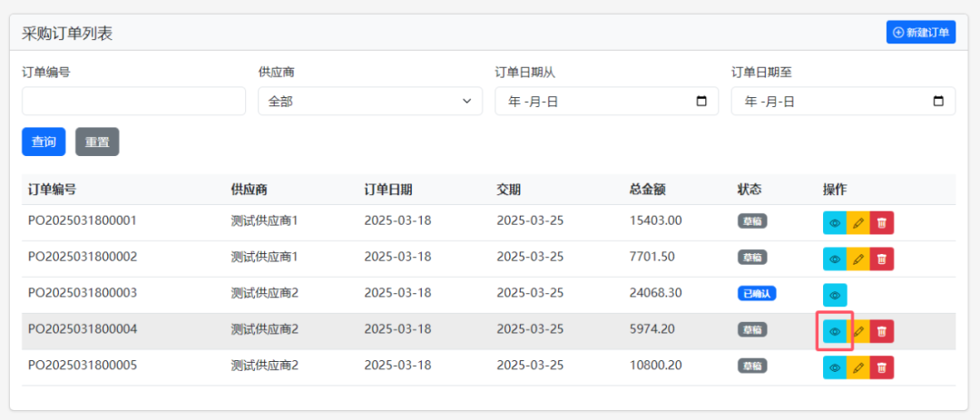Image resolution: width=980 pixels, height=420 pixels.
Task: Click the blue 查询 button
Action: click(x=44, y=142)
